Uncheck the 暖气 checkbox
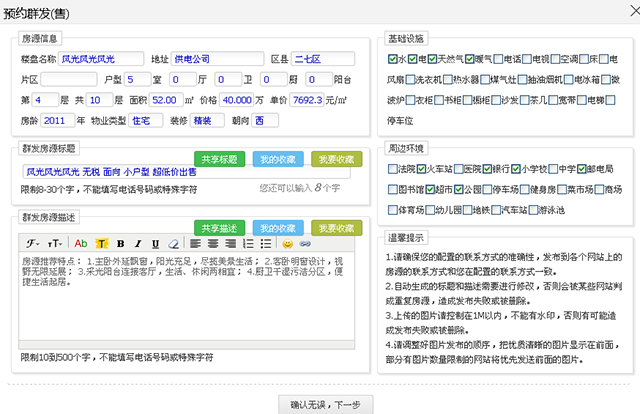The height and width of the screenshot is (414, 640). pyautogui.click(x=469, y=59)
